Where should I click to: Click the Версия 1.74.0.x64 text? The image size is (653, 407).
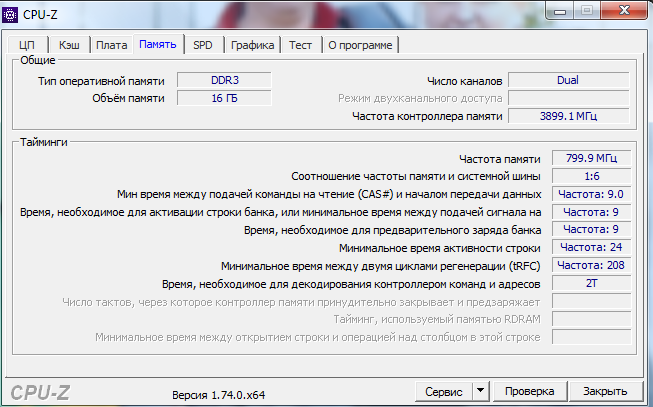[219, 395]
